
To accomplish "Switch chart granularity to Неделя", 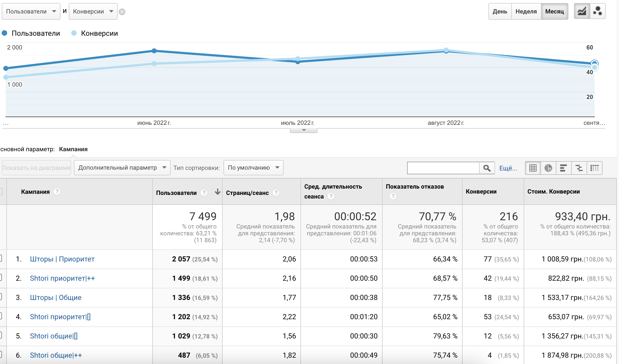I will click(x=526, y=12).
